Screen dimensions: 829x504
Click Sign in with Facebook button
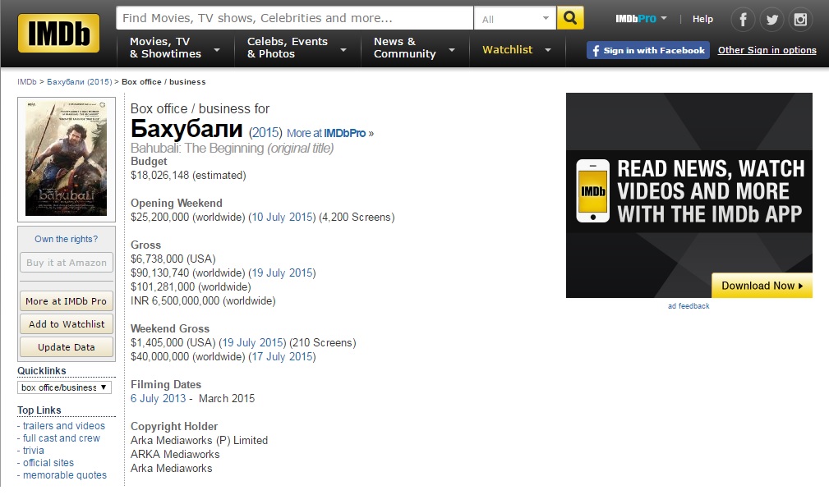[647, 50]
